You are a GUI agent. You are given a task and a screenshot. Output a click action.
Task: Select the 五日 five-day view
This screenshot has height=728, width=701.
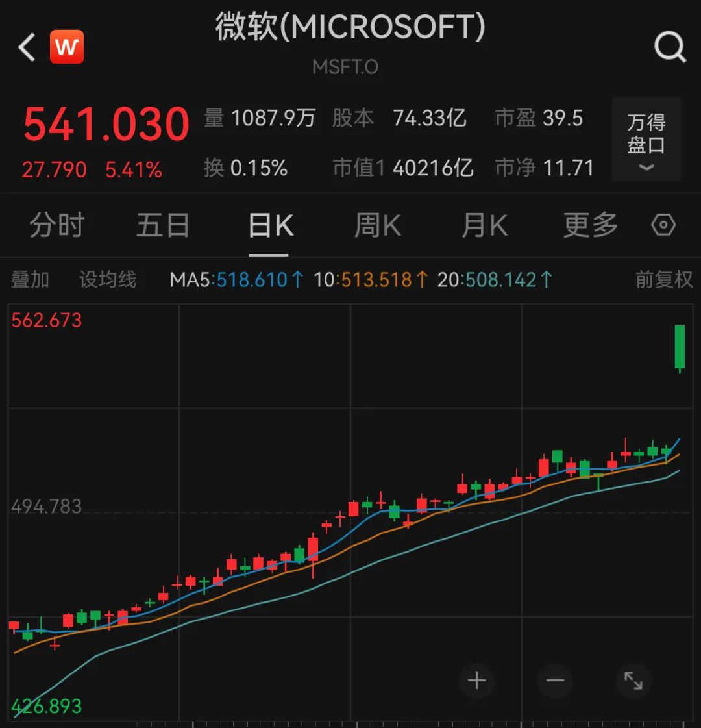coord(162,225)
